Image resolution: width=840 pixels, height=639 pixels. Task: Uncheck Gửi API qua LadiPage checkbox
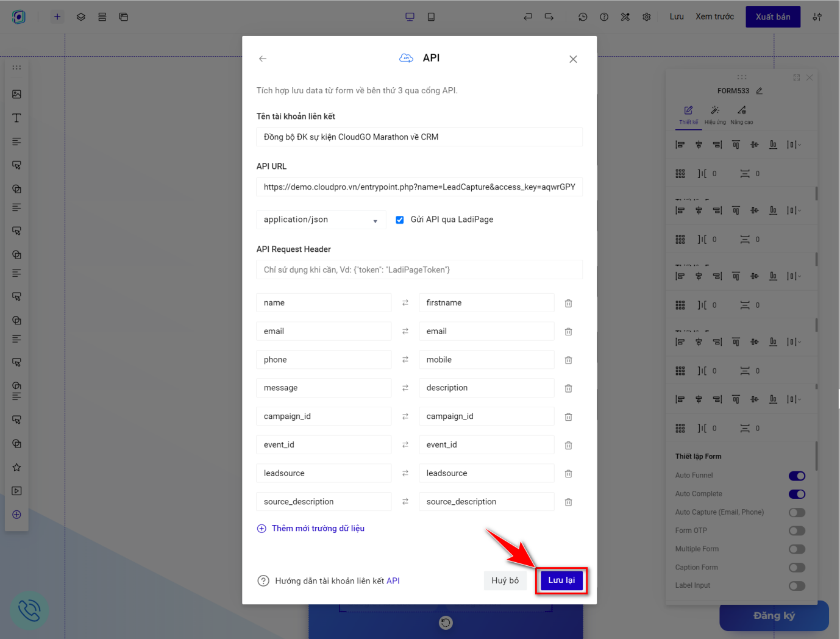point(400,220)
